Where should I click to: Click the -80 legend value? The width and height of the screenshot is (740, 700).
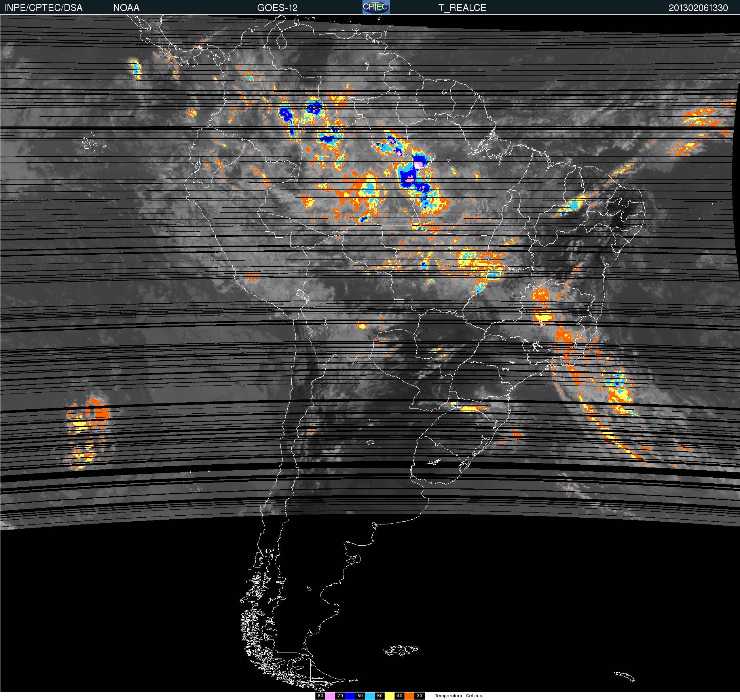320,696
